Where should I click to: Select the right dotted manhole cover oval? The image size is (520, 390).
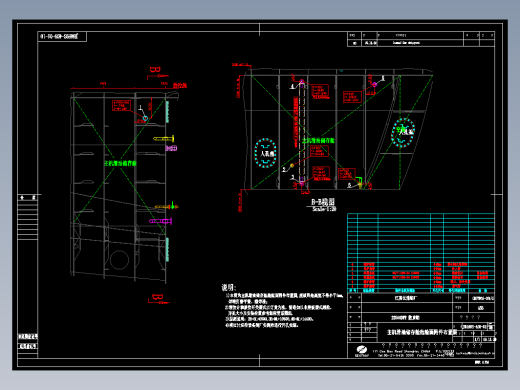tap(403, 132)
